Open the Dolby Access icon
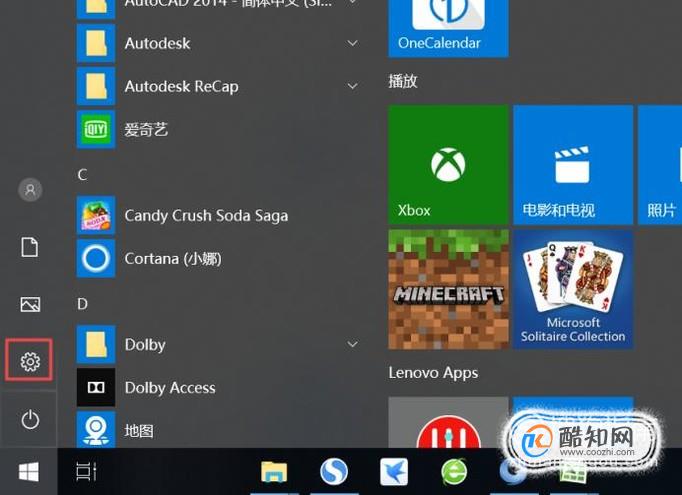Screen dimensions: 682x495 (96, 388)
